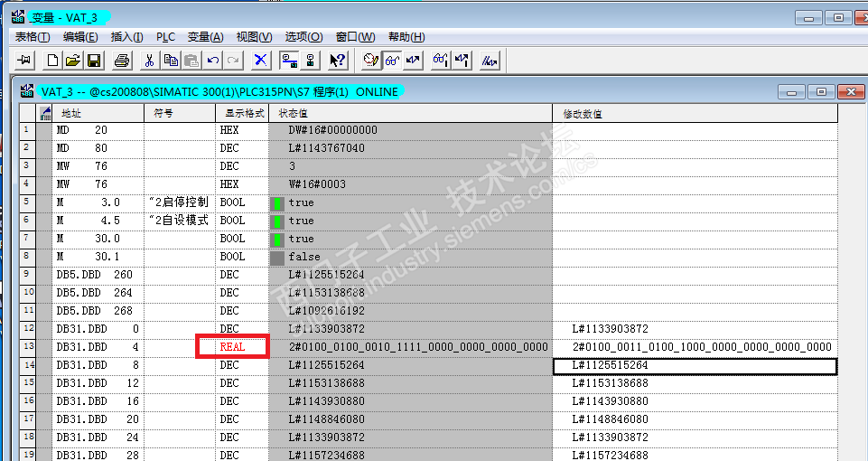Undo the last action
This screenshot has width=868, height=461.
(212, 60)
